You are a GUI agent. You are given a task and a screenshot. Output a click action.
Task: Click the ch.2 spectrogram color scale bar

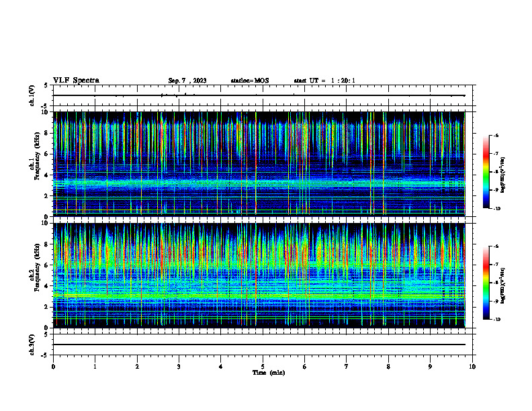[x=486, y=283]
